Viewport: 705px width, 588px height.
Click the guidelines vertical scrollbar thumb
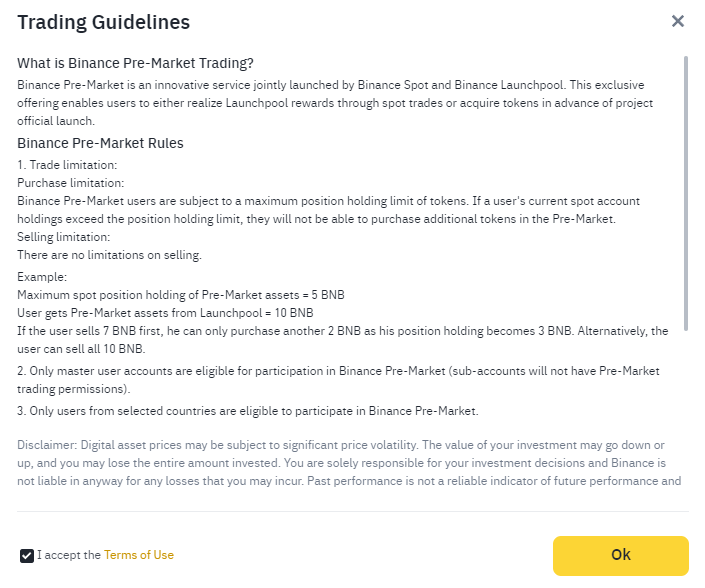pos(686,193)
